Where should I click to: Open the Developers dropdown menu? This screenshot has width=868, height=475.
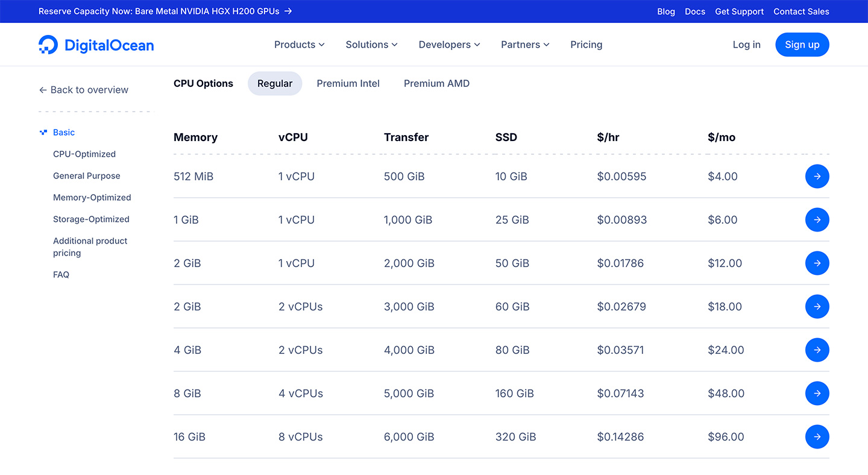click(x=449, y=45)
